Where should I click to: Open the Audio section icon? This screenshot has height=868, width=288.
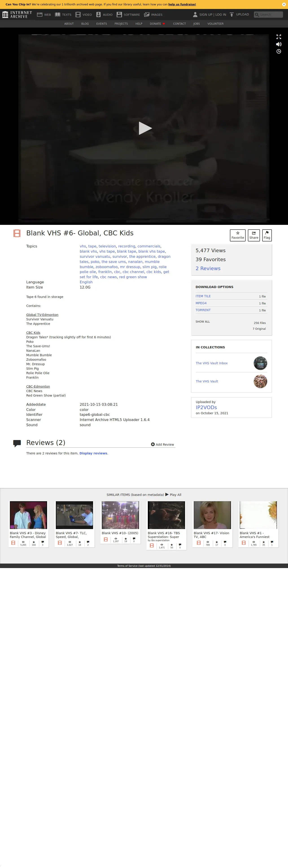[98, 15]
